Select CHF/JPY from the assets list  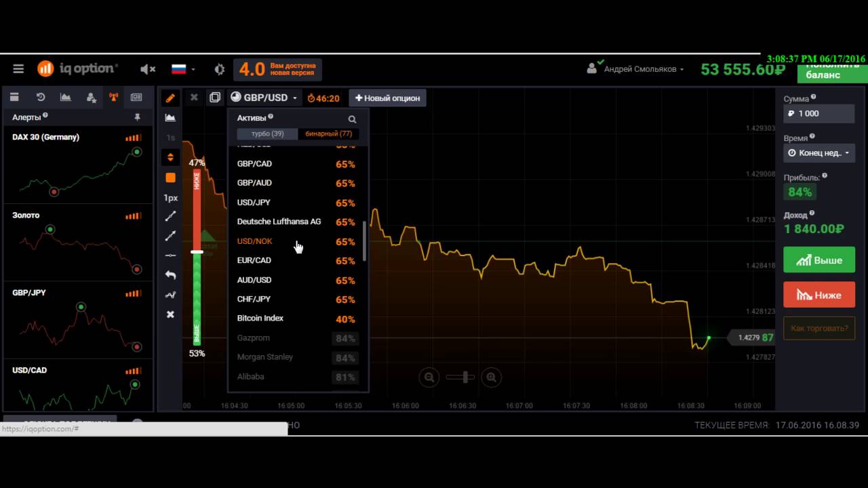[x=296, y=299]
